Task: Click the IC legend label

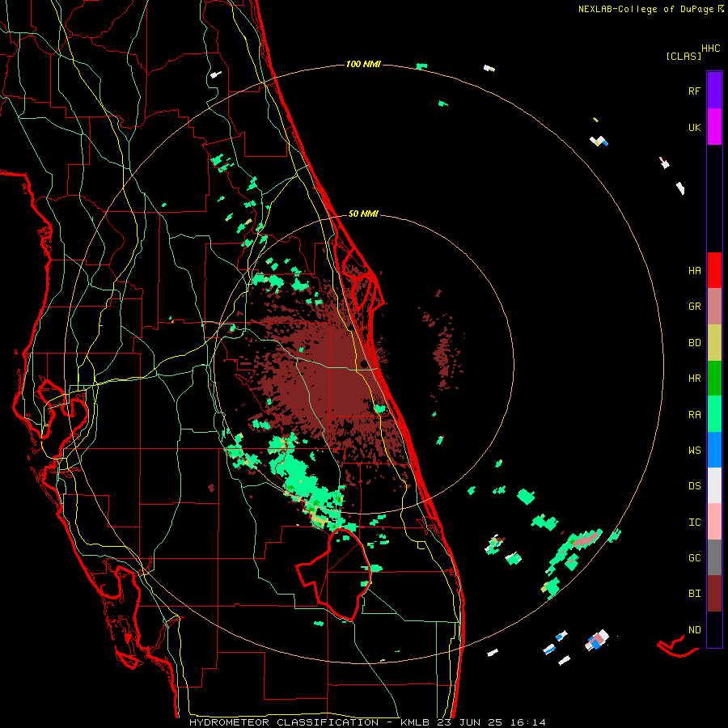Action: click(x=694, y=523)
